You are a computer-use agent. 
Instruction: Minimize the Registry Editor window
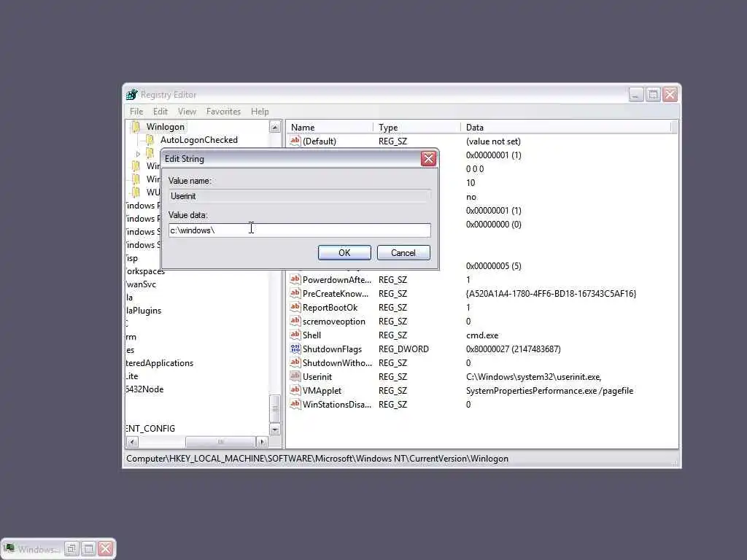point(635,95)
